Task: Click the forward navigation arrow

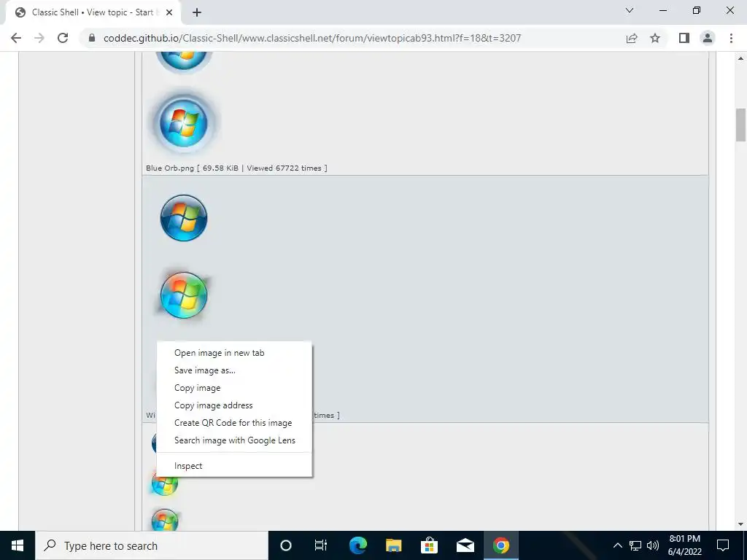Action: tap(39, 38)
